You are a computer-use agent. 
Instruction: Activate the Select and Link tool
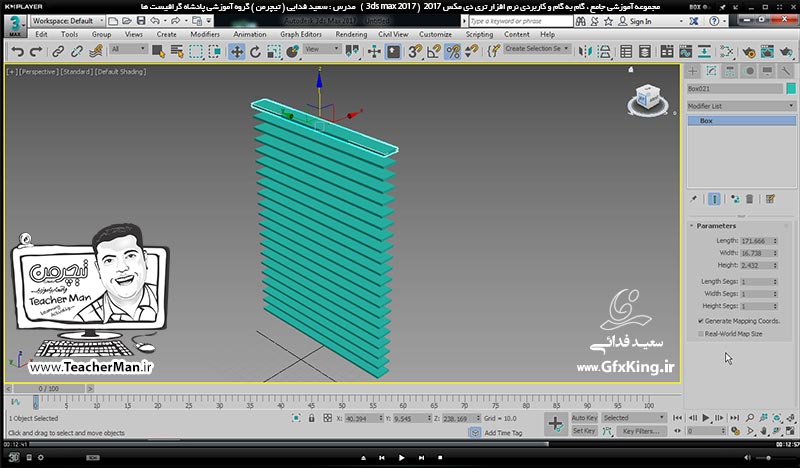coord(58,52)
